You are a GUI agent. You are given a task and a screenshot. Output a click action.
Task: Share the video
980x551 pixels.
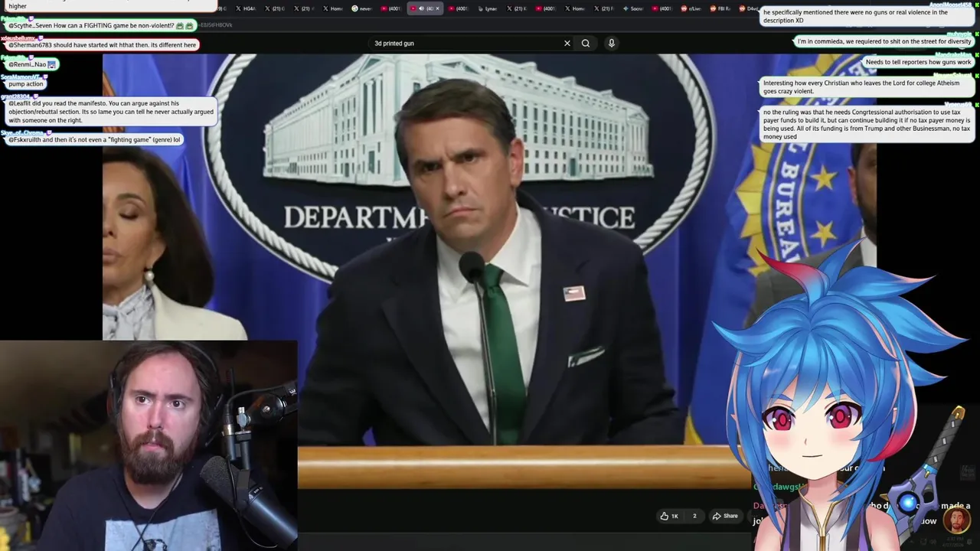pos(725,516)
